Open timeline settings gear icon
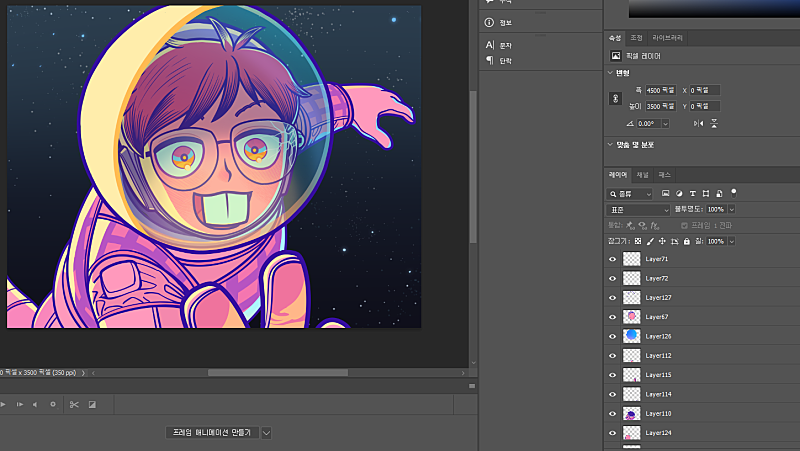The image size is (800, 451). [53, 405]
